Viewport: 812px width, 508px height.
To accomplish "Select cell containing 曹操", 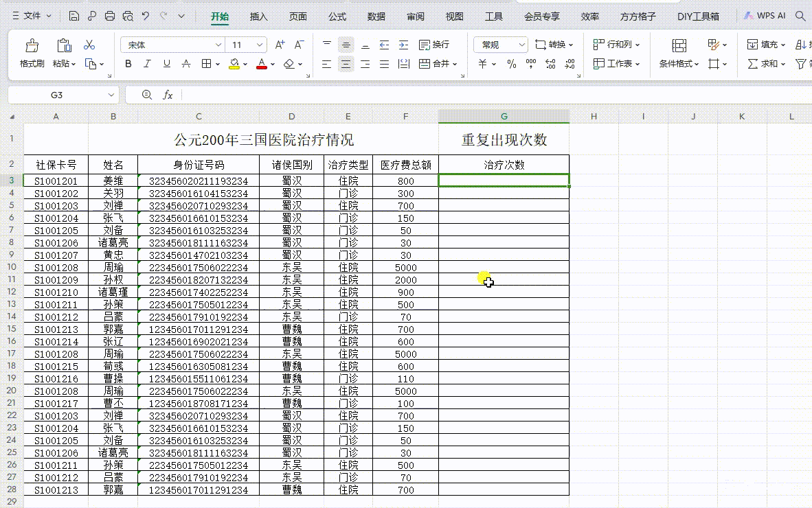I will [113, 379].
